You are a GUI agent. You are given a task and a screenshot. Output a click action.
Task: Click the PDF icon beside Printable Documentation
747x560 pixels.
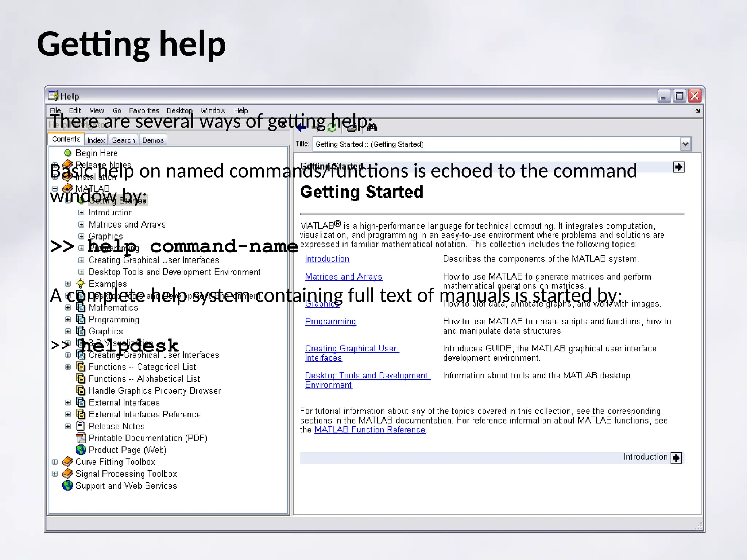tap(81, 438)
